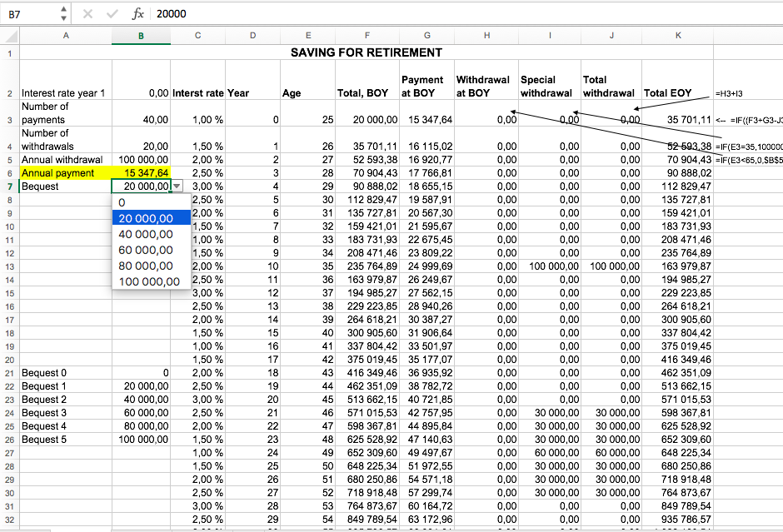
Task: Select column B header
Action: 142,36
